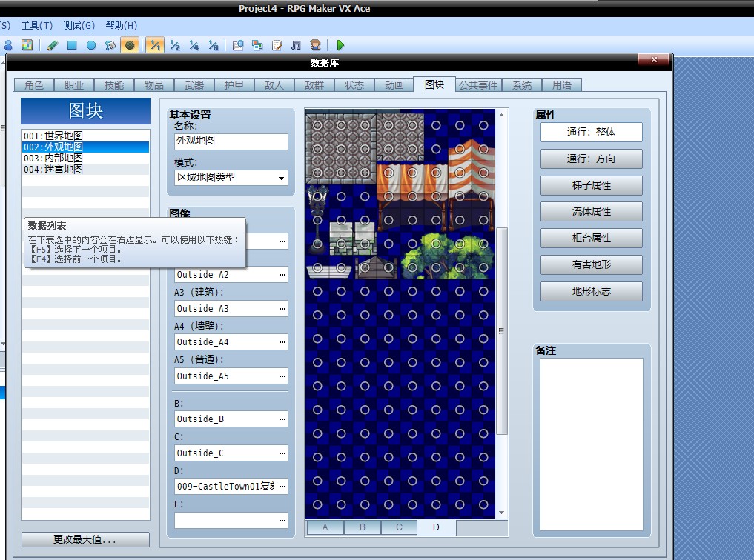This screenshot has width=754, height=560.
Task: Select the Ellipse drawing tool
Action: click(91, 45)
